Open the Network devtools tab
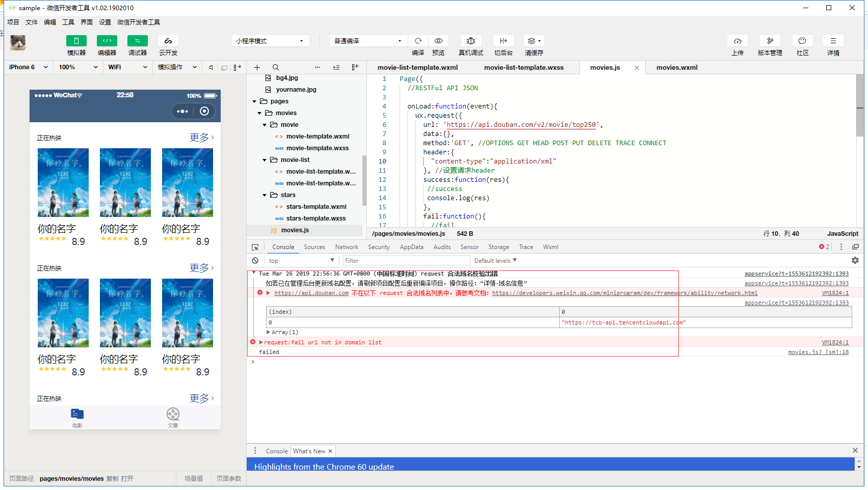868x490 pixels. pyautogui.click(x=347, y=247)
